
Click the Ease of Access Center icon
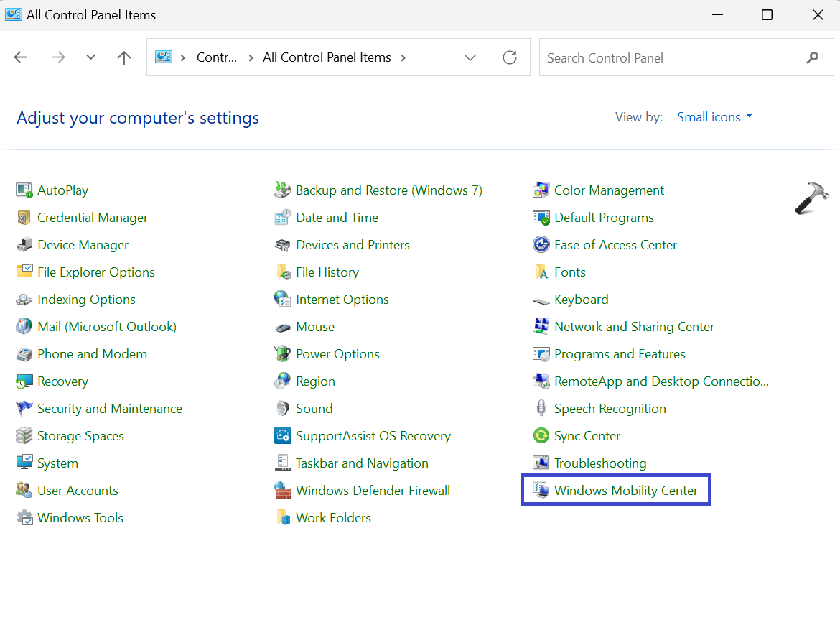[541, 245]
